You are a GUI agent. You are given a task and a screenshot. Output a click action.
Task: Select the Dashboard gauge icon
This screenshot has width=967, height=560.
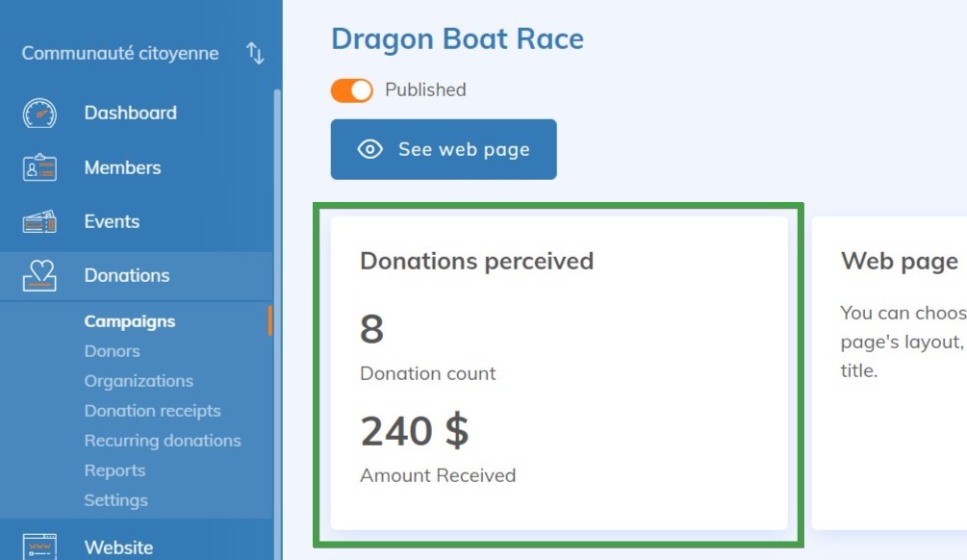click(37, 113)
